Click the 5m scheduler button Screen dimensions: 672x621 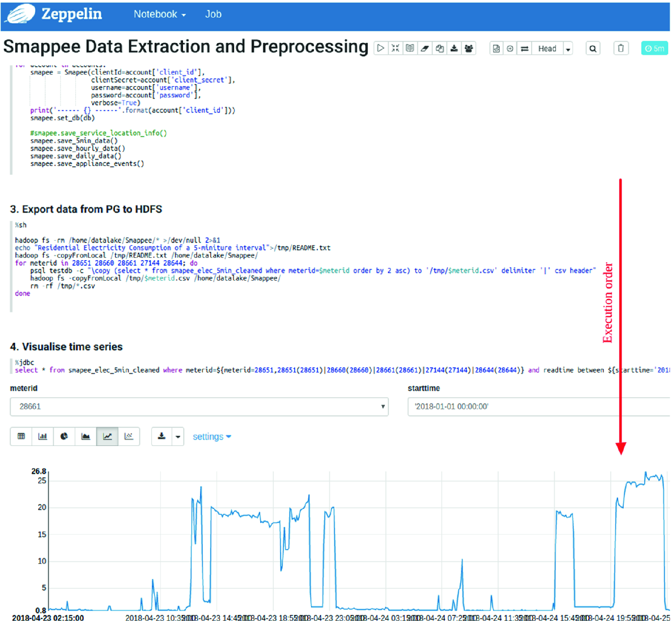(655, 48)
